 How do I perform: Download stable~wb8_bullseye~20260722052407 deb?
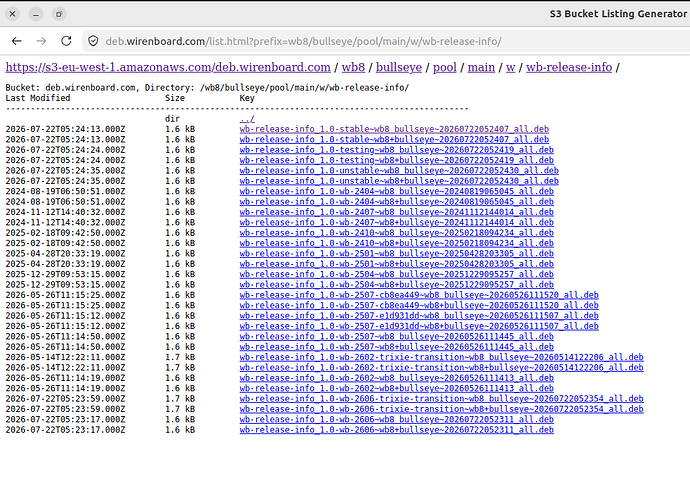[394, 129]
